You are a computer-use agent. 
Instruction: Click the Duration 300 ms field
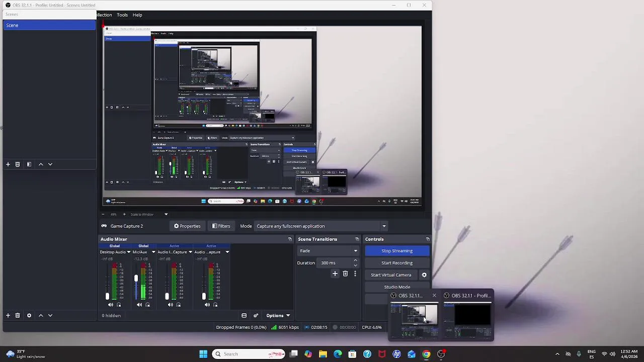click(x=339, y=263)
